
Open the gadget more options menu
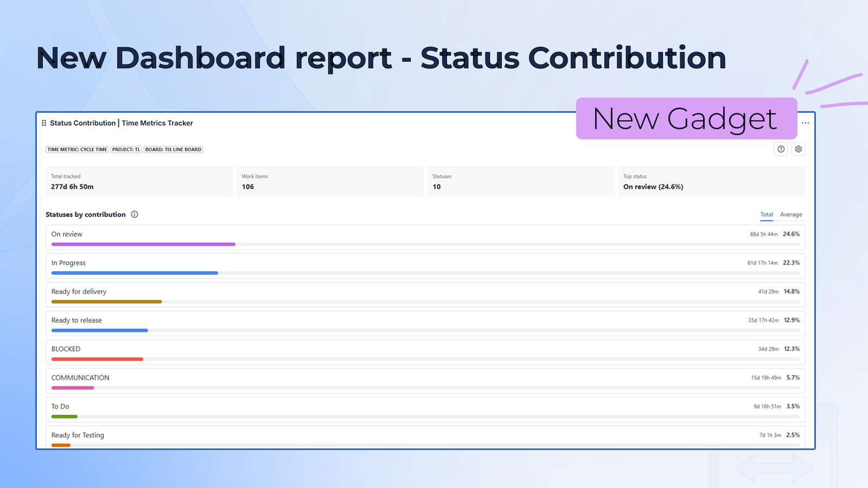tap(805, 123)
